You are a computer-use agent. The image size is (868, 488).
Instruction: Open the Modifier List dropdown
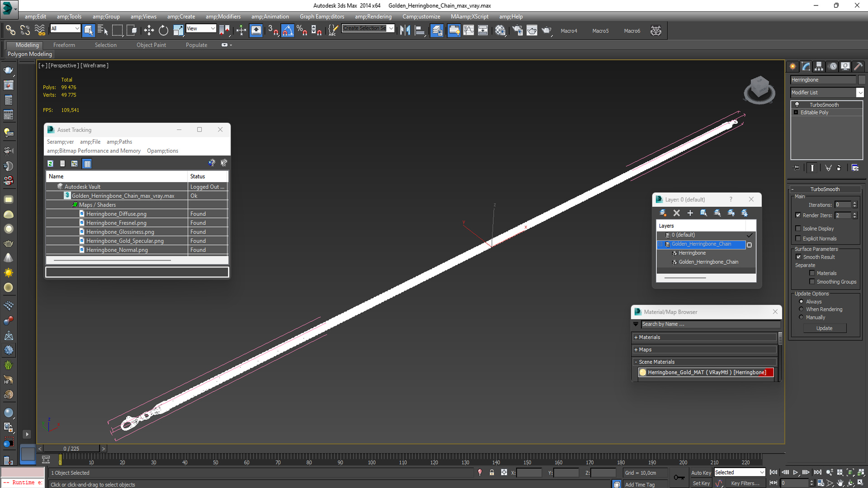(860, 93)
